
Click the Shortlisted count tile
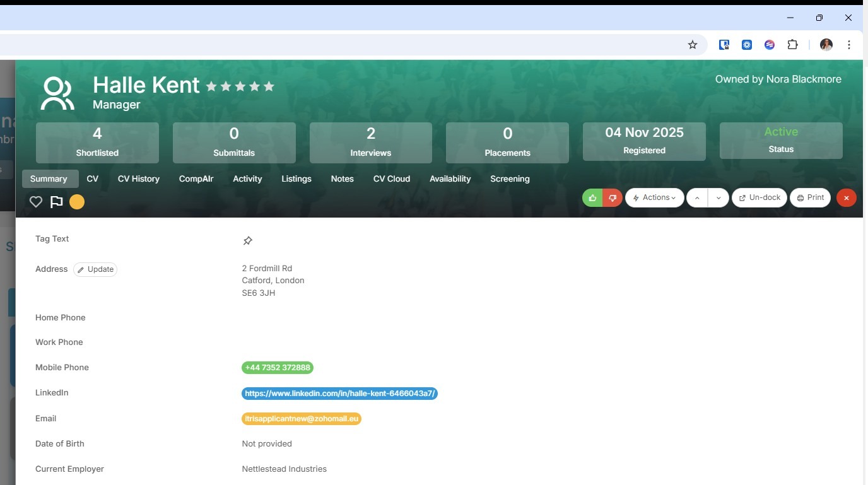97,143
